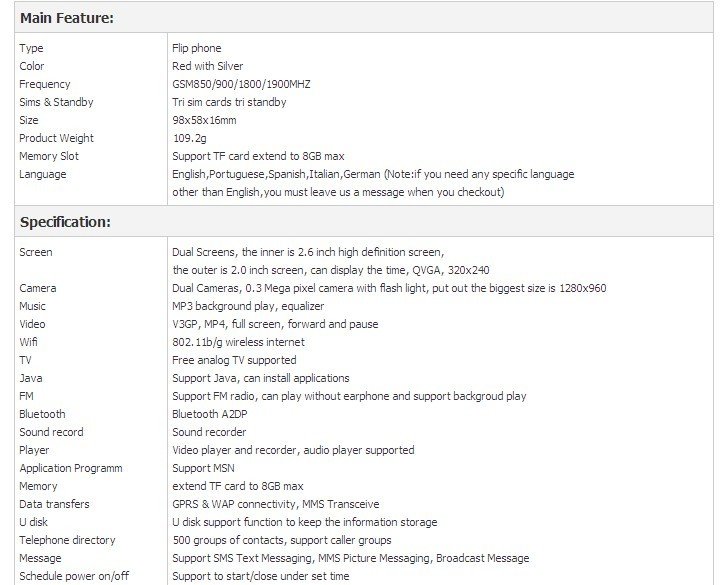Viewport: 722px width, 585px height.
Task: Click the Sims & Standby label
Action: pyautogui.click(x=56, y=102)
